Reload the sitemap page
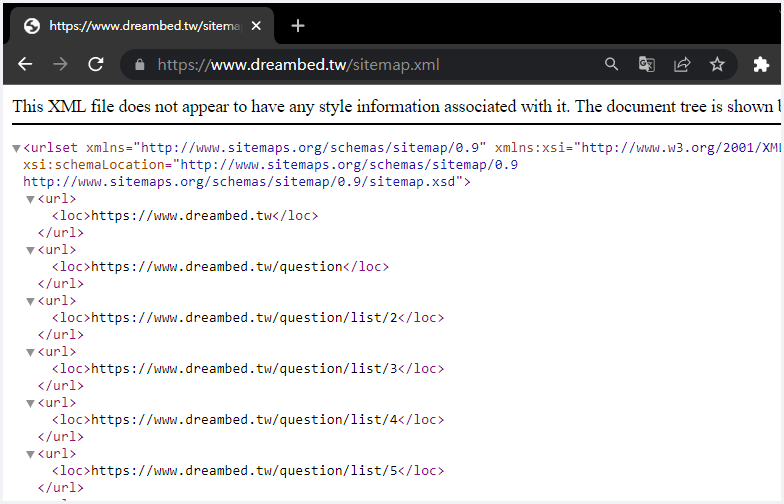Screen dimensions: 784x504 click(96, 64)
